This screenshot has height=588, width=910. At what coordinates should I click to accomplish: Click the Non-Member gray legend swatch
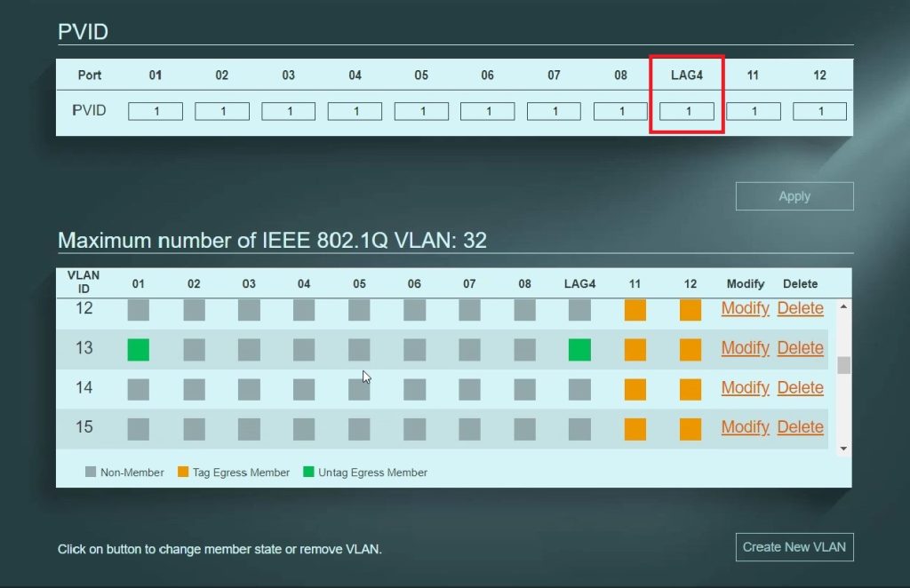pos(91,472)
